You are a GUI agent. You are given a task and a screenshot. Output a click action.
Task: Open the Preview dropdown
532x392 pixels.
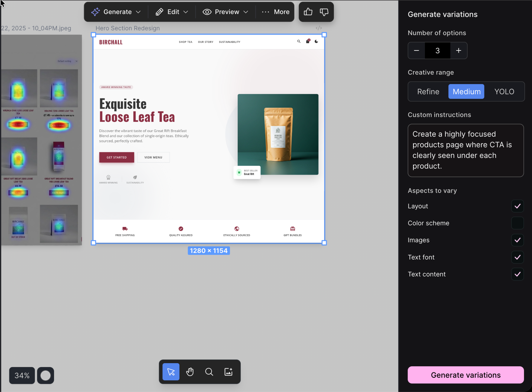point(225,12)
